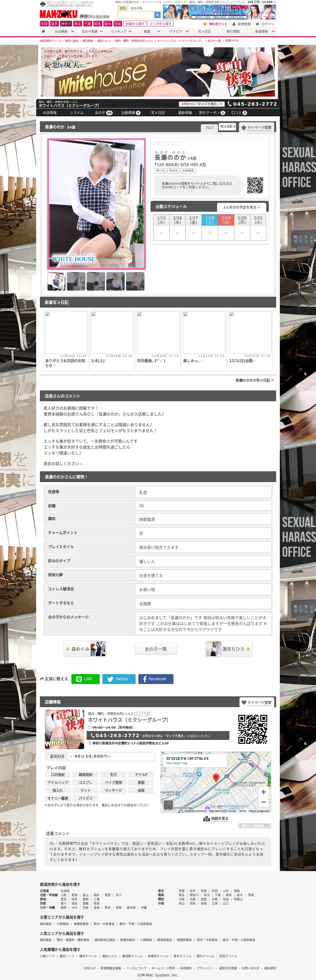Open 利用規約 footer link
The height and width of the screenshot is (980, 316).
click(x=186, y=968)
